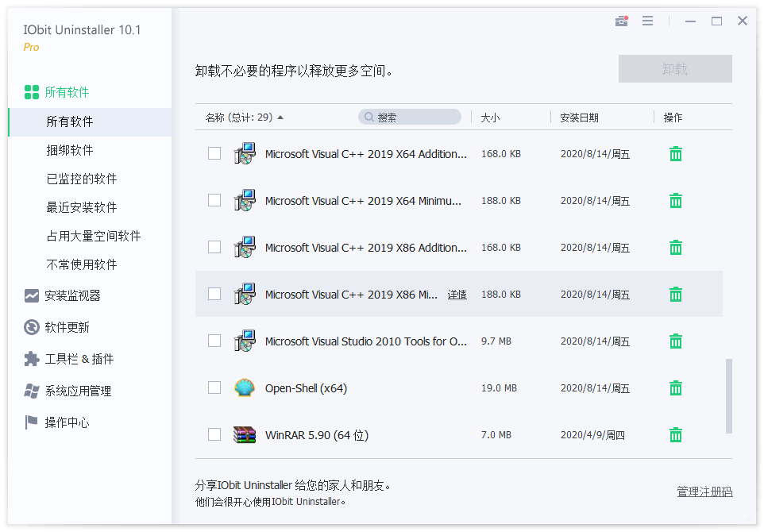
Task: Select Microsoft Visual C++ 2019 X64 Additional checkbox
Action: coord(214,153)
